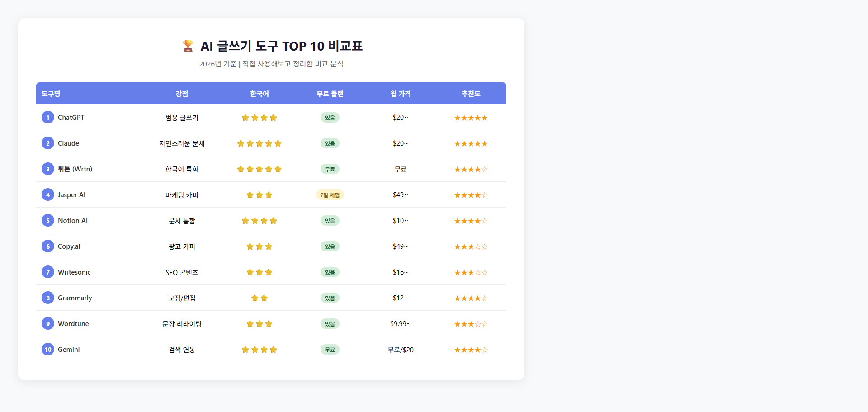This screenshot has width=868, height=412.
Task: Click the rank 3 badge next to 뤼튼 (Wrtn)
Action: 47,169
